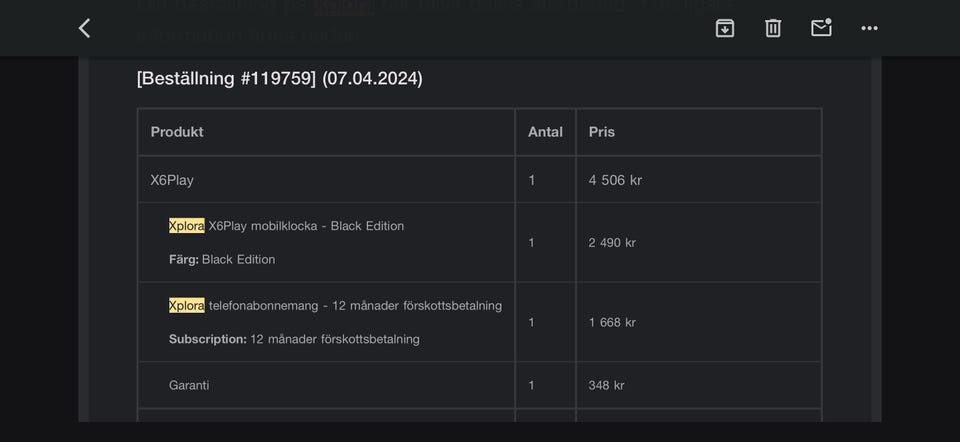
Task: Click the 1 668 kr subscription price
Action: pos(612,322)
